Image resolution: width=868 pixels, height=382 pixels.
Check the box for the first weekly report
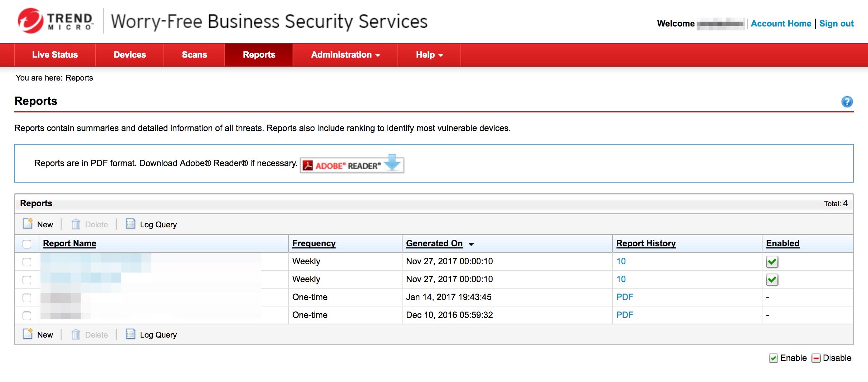(x=27, y=262)
